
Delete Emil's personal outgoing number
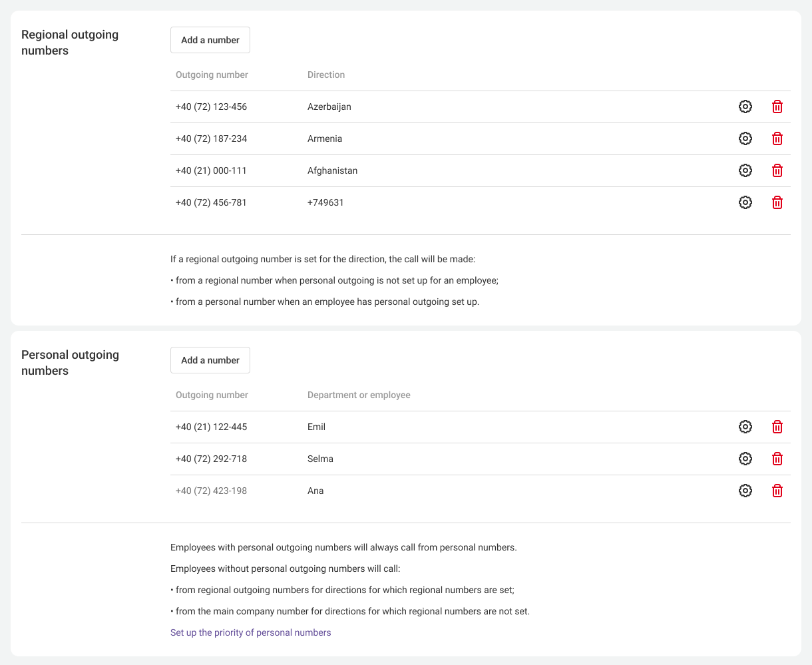[777, 427]
